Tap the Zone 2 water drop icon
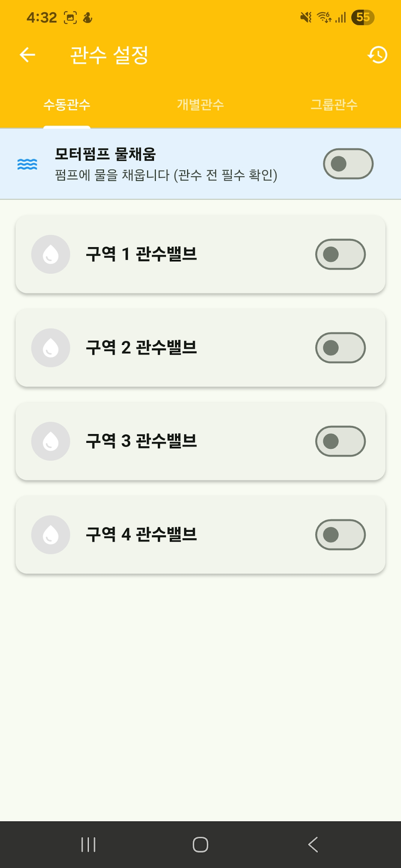The height and width of the screenshot is (868, 401). point(50,348)
